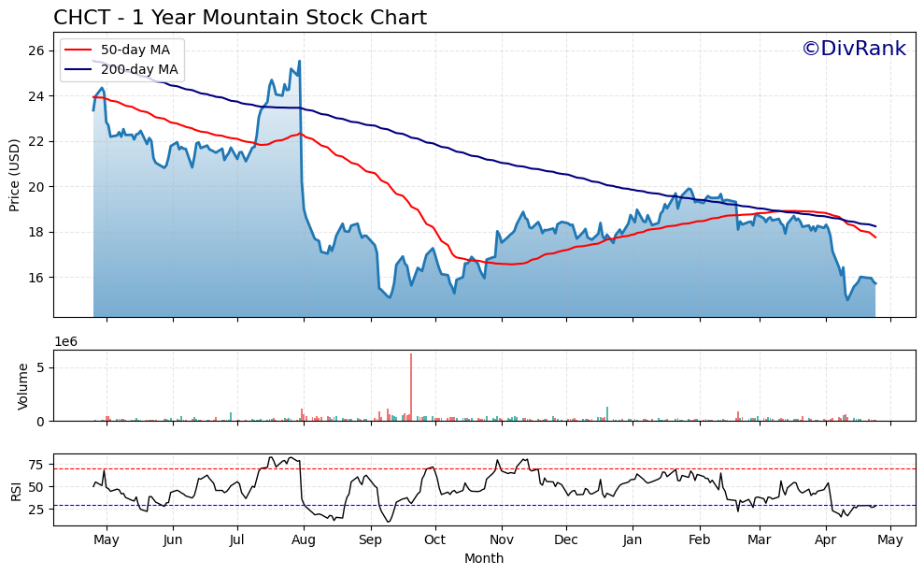This screenshot has width=924, height=575.
Task: Click the 75 tick on RSI axis
Action: (x=36, y=465)
